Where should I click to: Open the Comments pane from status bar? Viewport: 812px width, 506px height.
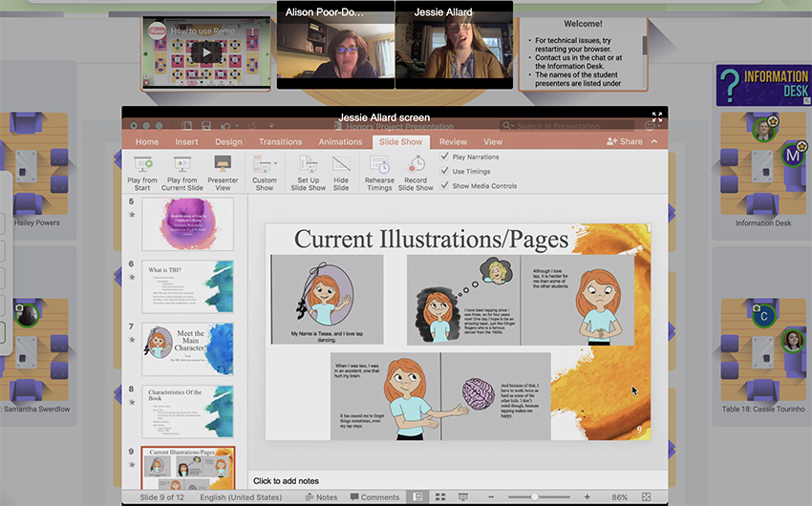point(374,497)
